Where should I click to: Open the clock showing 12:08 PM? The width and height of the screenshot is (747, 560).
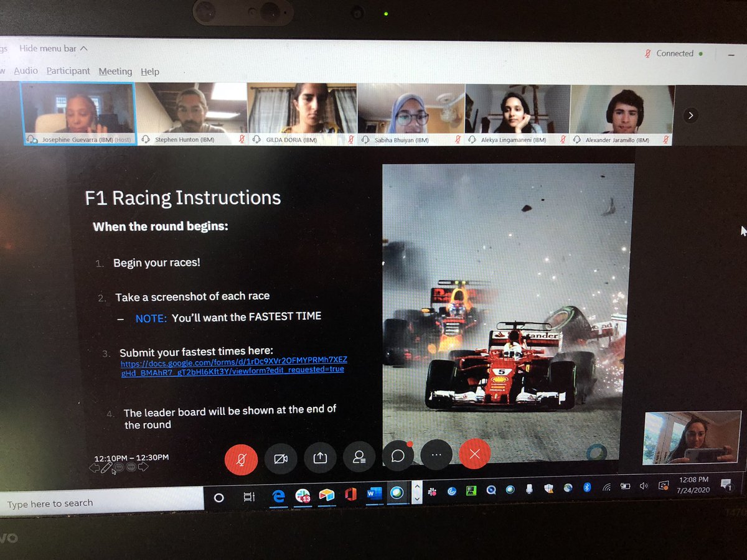pyautogui.click(x=694, y=485)
